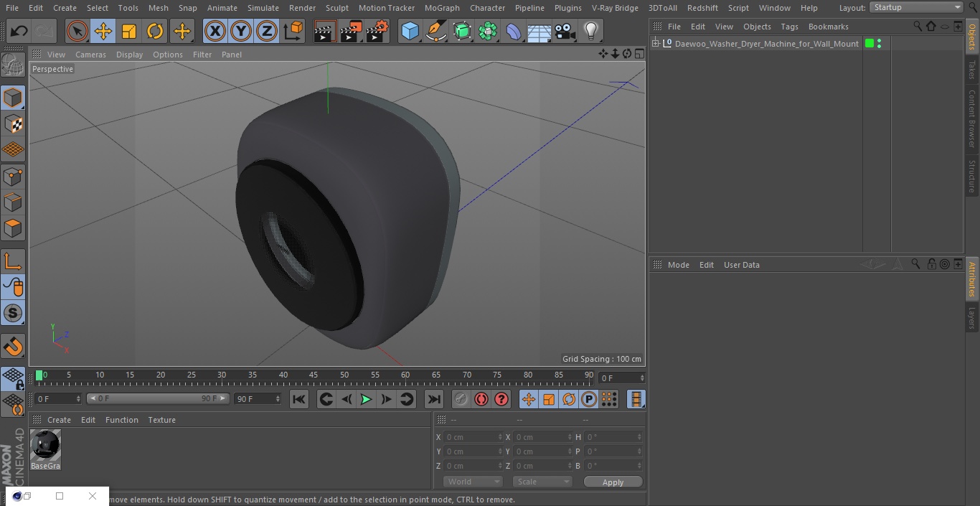The width and height of the screenshot is (980, 506).
Task: Click the green layer swatch of Daewoo object
Action: [870, 44]
